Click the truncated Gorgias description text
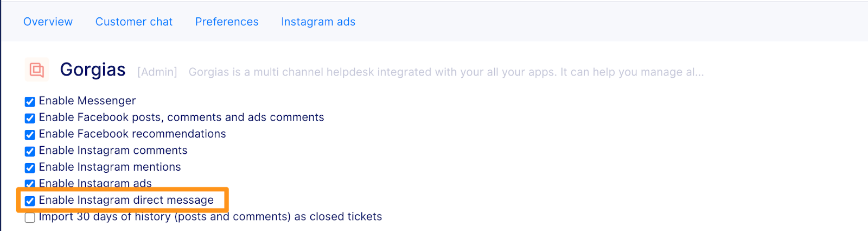The height and width of the screenshot is (231, 868). [x=446, y=72]
